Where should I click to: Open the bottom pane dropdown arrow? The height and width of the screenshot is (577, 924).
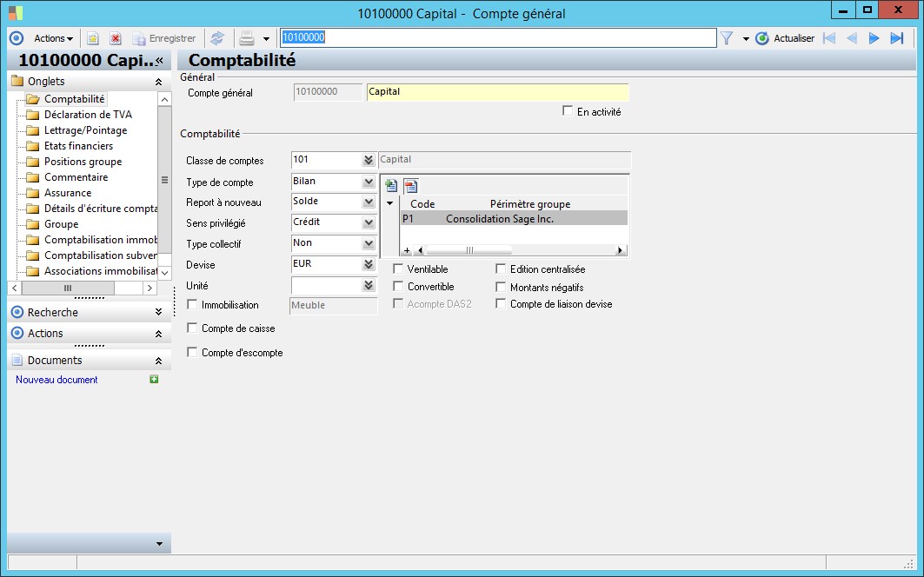[159, 543]
